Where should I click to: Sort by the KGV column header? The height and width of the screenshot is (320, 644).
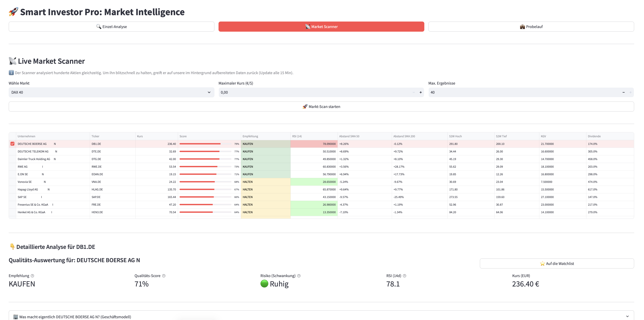point(562,136)
